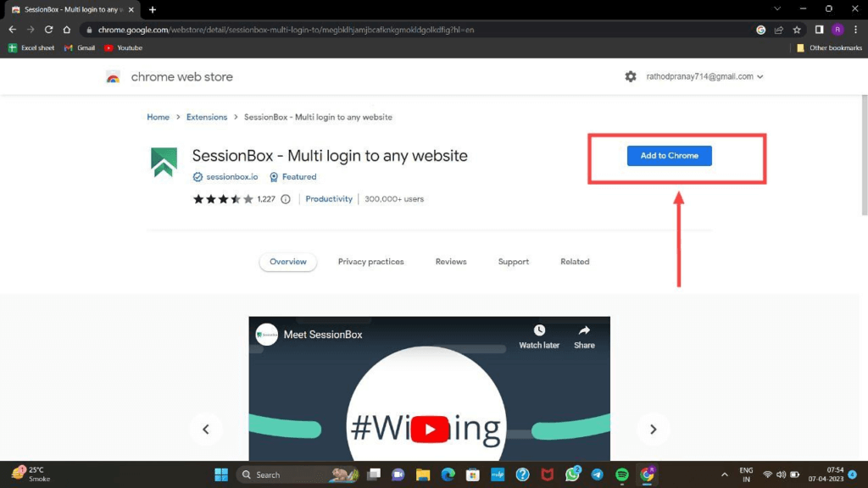Open the Chrome profile avatar
The height and width of the screenshot is (488, 868).
[x=837, y=30]
